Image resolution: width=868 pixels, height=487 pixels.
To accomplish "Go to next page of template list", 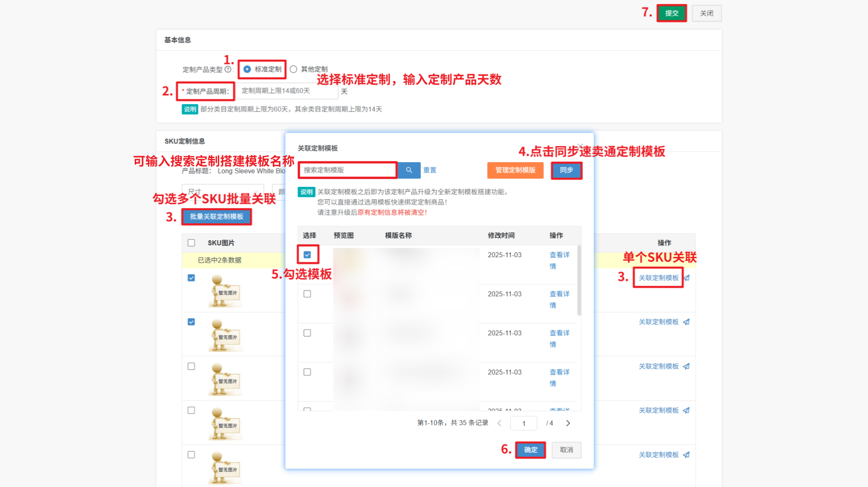I will [568, 423].
